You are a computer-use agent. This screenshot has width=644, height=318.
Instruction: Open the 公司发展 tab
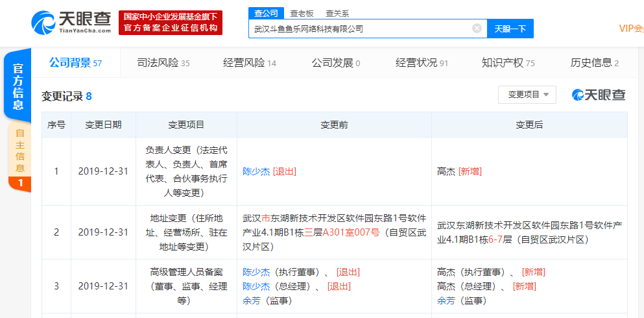coord(336,63)
